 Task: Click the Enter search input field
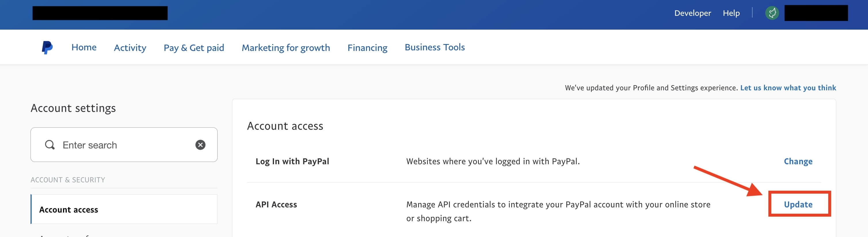(101, 145)
